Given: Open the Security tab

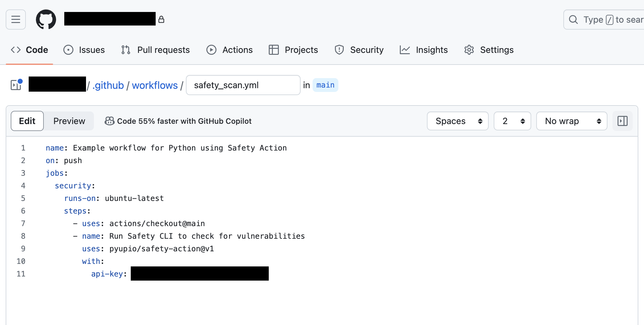Looking at the screenshot, I should (359, 50).
